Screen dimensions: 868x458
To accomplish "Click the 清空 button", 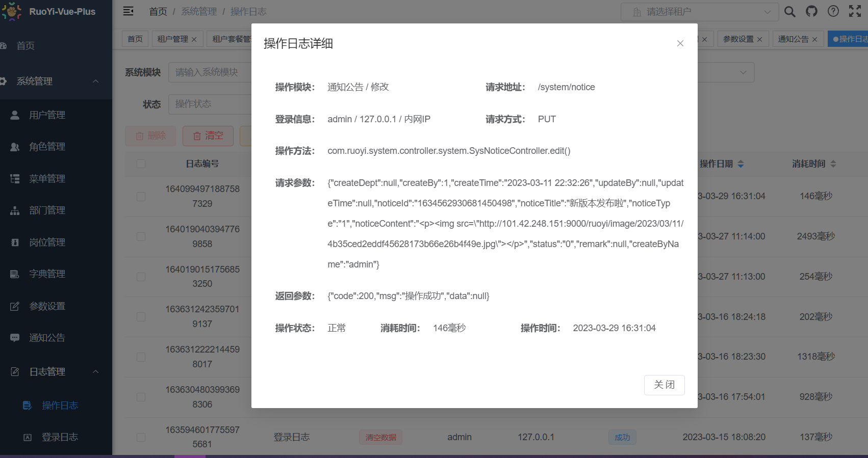I will pyautogui.click(x=208, y=136).
